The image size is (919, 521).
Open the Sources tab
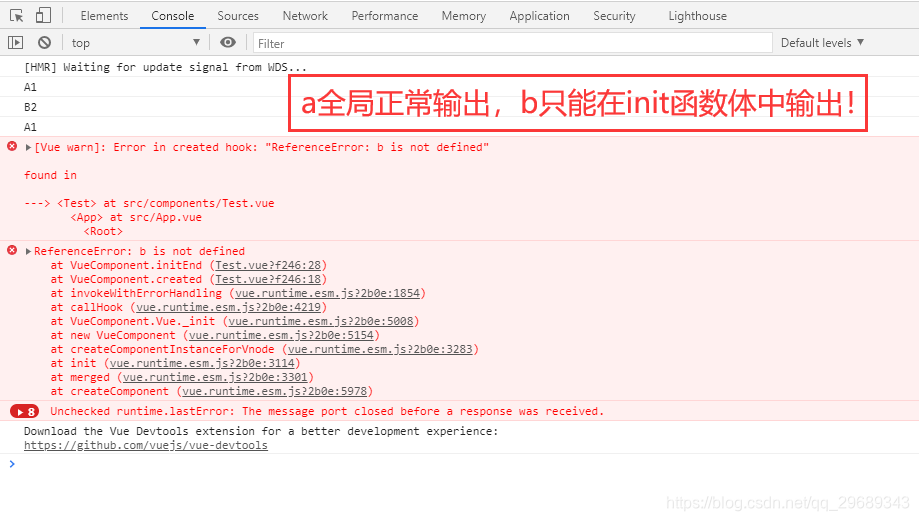tap(238, 16)
